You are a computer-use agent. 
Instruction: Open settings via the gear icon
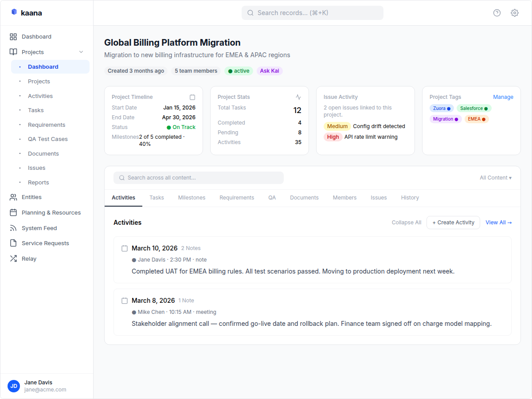tap(515, 13)
